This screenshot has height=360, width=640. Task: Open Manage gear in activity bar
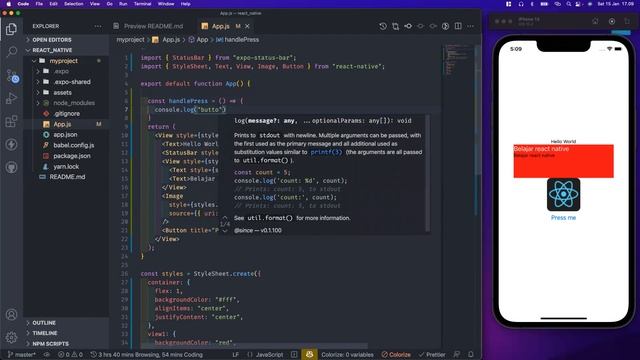(x=11, y=337)
